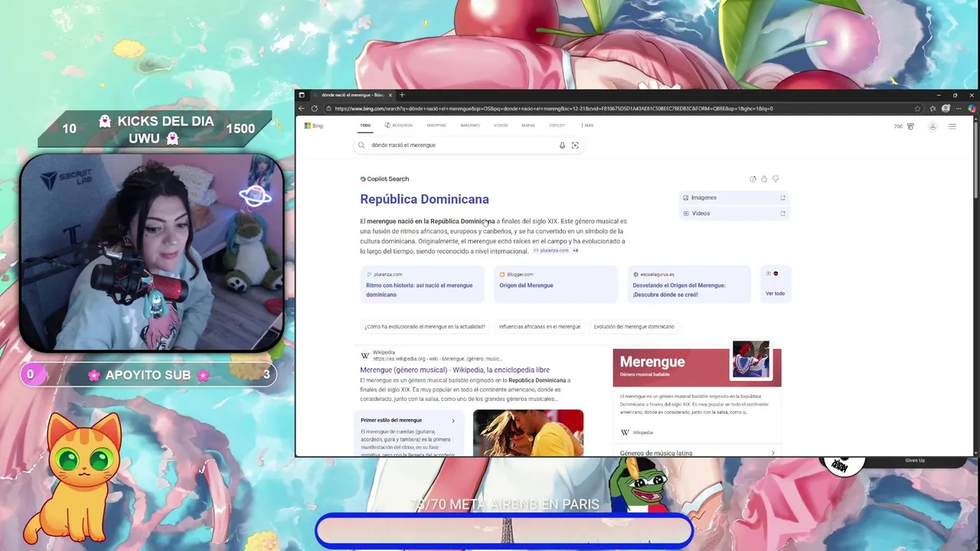Switch to the VIDEOS tab
This screenshot has height=551, width=980.
[x=501, y=126]
